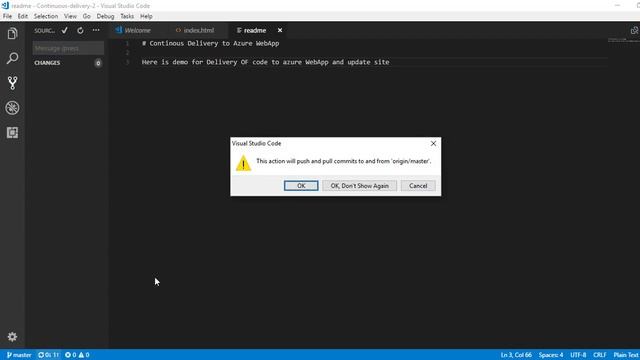
Task: Open the Debug view icon
Action: coord(12,108)
